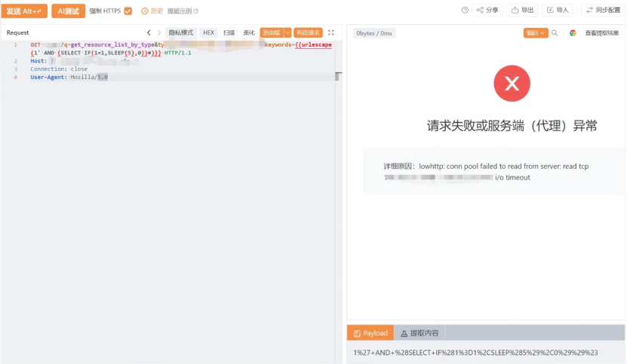Click the 发送 send request button
The image size is (627, 364).
(x=24, y=11)
